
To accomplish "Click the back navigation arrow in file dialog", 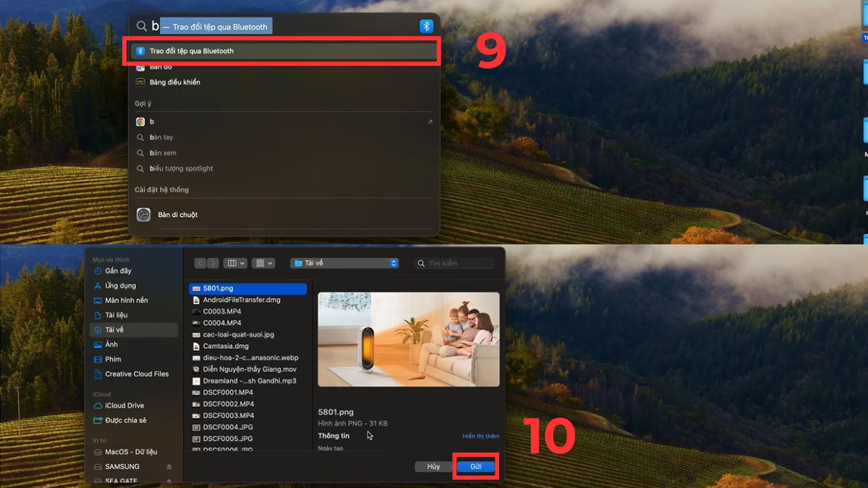I will tap(200, 264).
